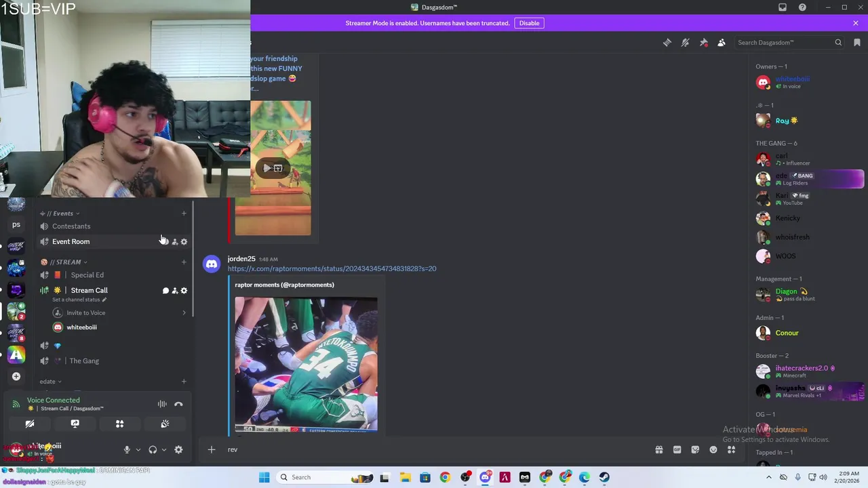The height and width of the screenshot is (488, 868).
Task: Open the basketball embed image
Action: 306,364
